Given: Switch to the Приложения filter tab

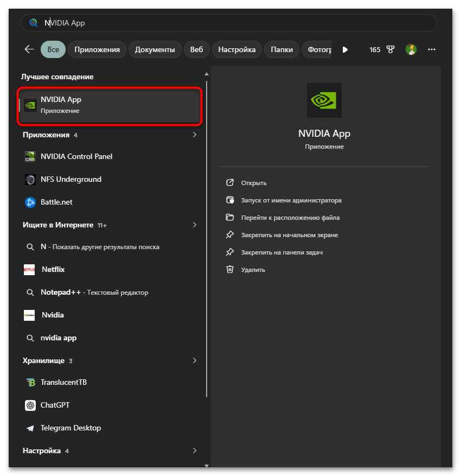Looking at the screenshot, I should pyautogui.click(x=97, y=49).
